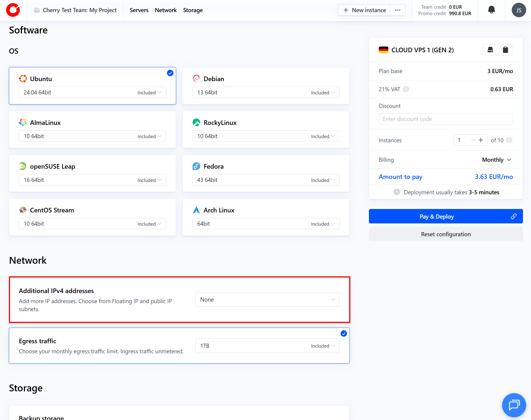Increase instances with the plus stepper
The height and width of the screenshot is (420, 531).
point(481,140)
